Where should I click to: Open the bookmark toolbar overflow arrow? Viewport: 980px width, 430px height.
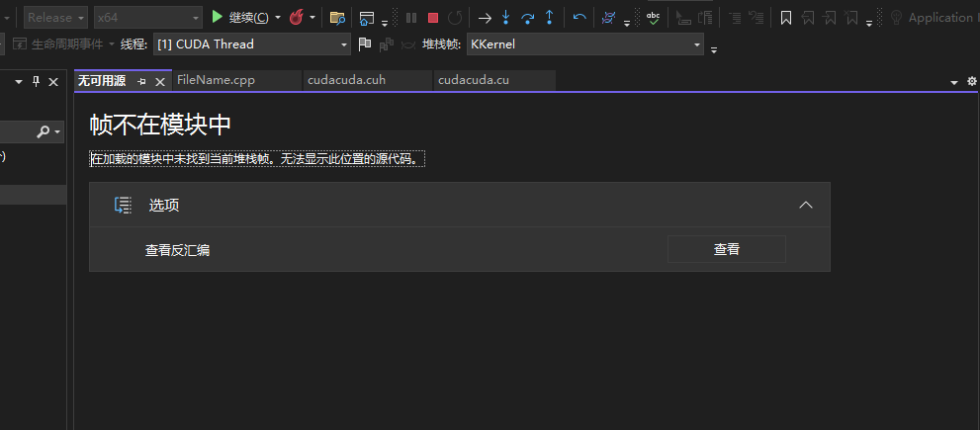[869, 23]
